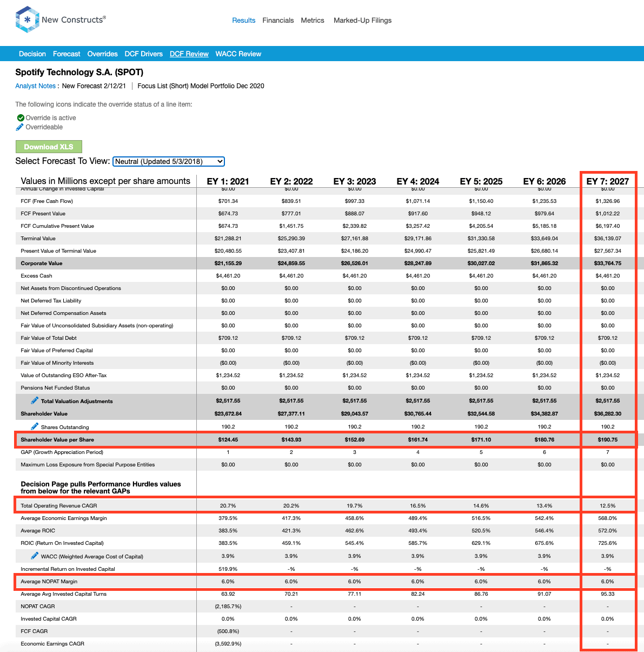Screen dimensions: 644x652
Task: Click the 95.33 invested capital turns value
Action: [x=608, y=594]
